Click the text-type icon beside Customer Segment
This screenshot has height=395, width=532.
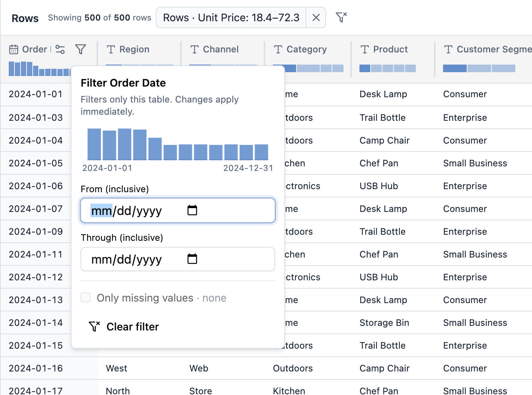pos(448,49)
